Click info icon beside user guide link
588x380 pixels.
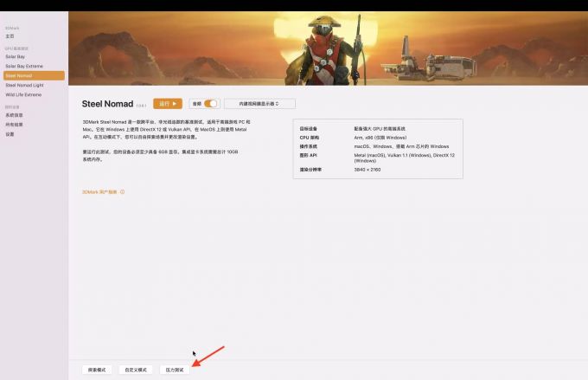coord(122,192)
